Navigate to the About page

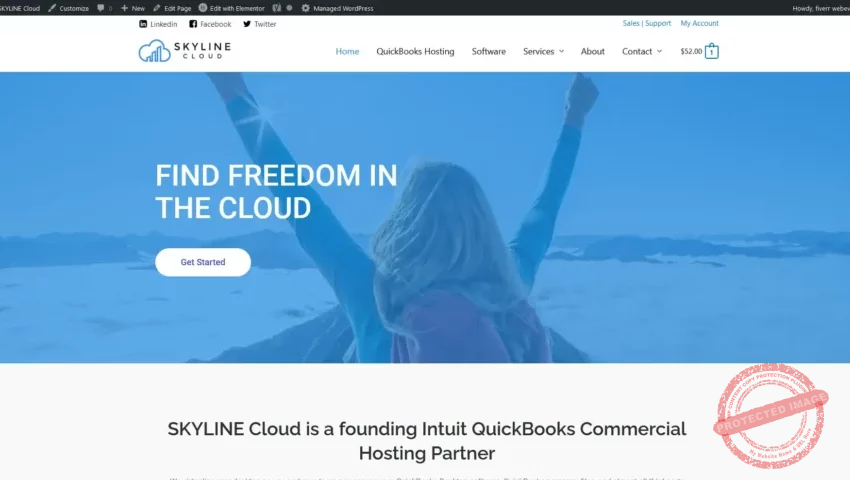tap(593, 51)
